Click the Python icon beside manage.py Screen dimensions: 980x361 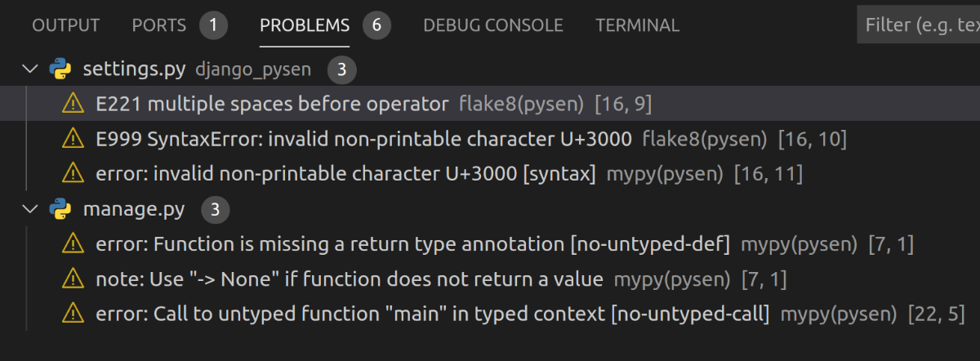click(60, 210)
